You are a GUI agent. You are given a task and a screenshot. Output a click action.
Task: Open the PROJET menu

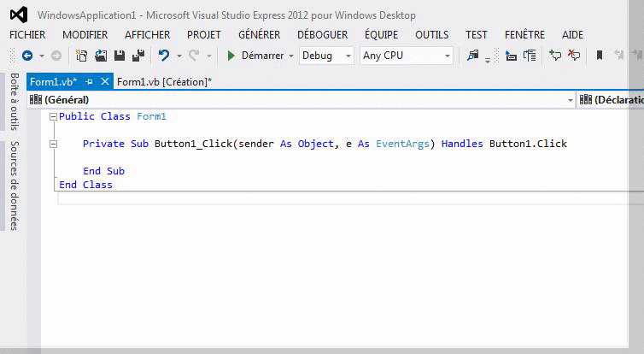click(x=204, y=35)
